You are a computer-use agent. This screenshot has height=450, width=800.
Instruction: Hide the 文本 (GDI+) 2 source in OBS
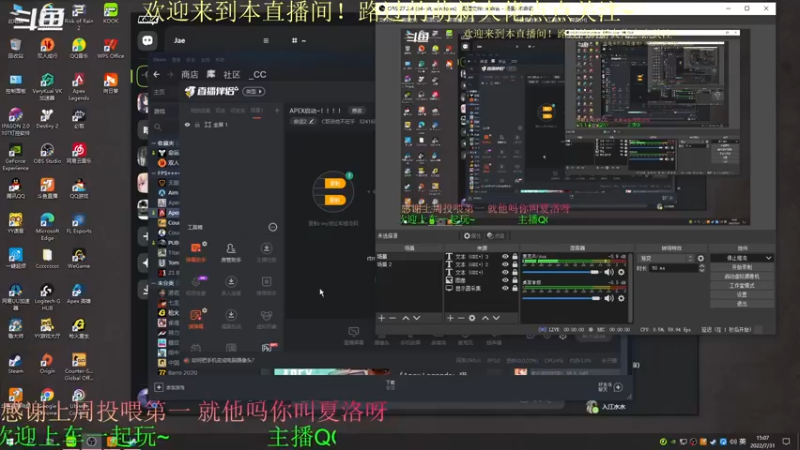coord(505,265)
